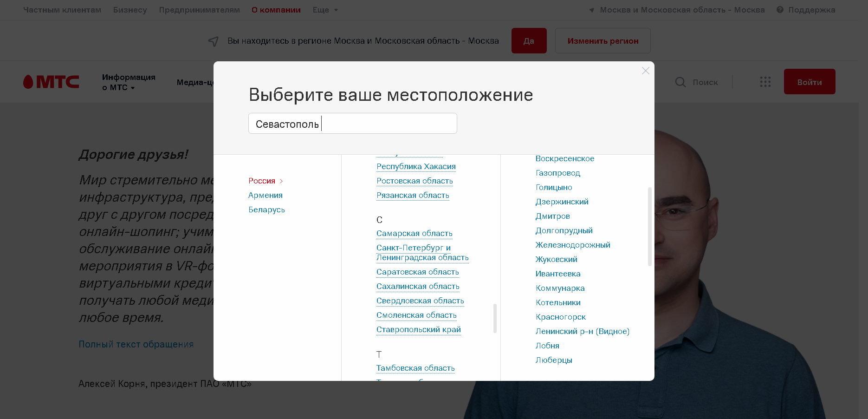The width and height of the screenshot is (868, 419).
Task: Select city "Коммунарка"
Action: coord(560,288)
